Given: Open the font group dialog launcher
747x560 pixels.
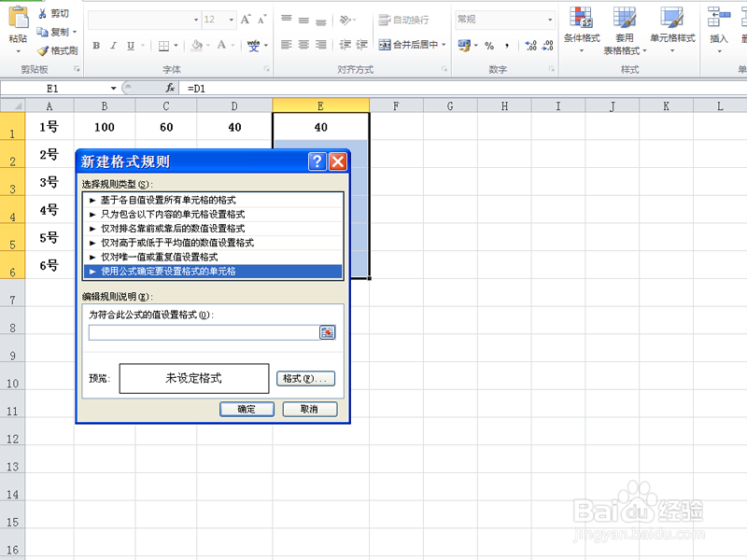Looking at the screenshot, I should (x=267, y=69).
